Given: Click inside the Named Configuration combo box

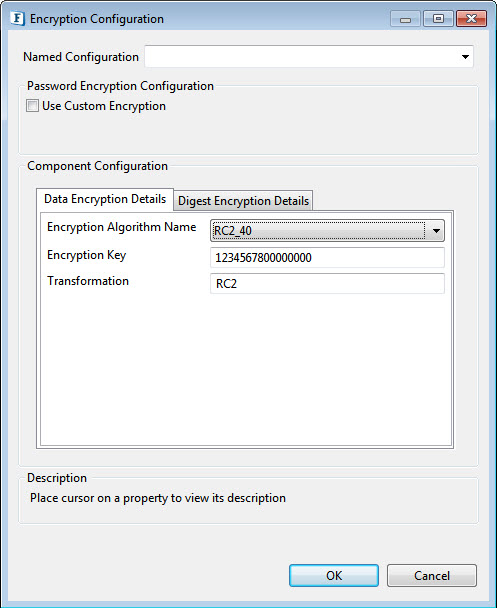Looking at the screenshot, I should (x=309, y=57).
